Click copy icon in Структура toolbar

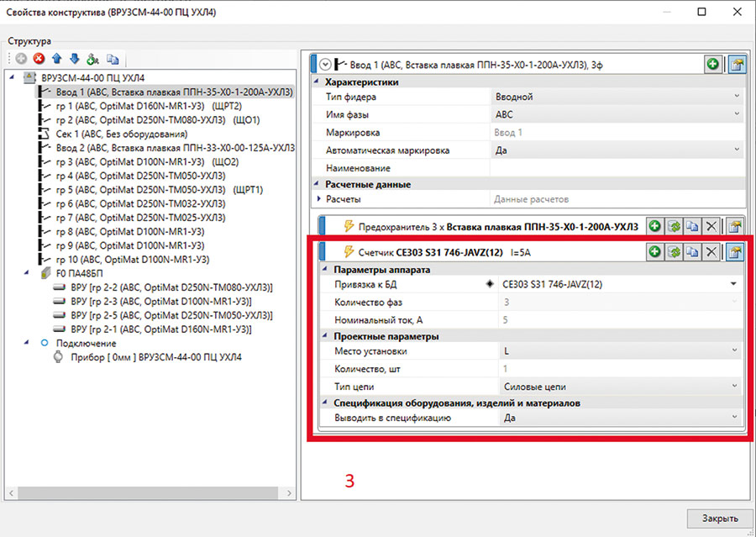click(113, 59)
